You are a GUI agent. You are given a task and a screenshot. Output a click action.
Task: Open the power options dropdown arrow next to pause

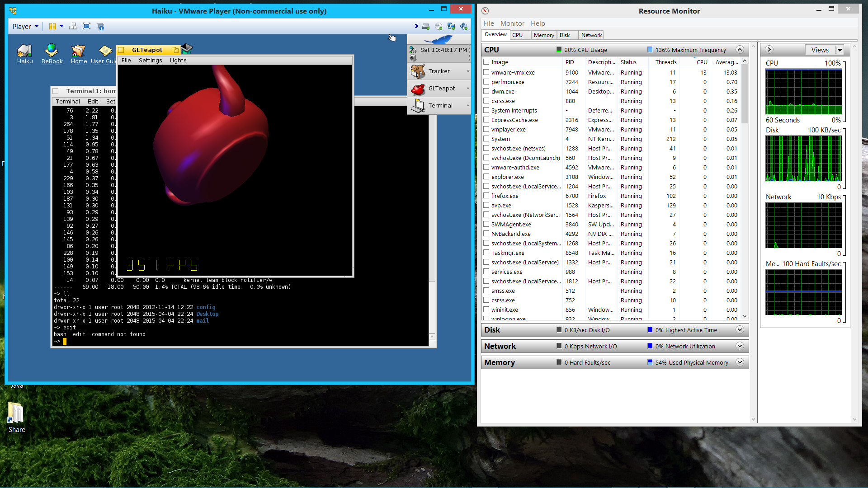(x=61, y=26)
